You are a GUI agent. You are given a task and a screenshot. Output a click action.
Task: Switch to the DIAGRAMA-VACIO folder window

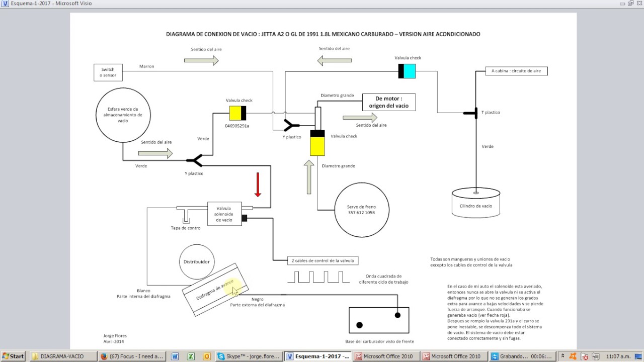(x=62, y=356)
